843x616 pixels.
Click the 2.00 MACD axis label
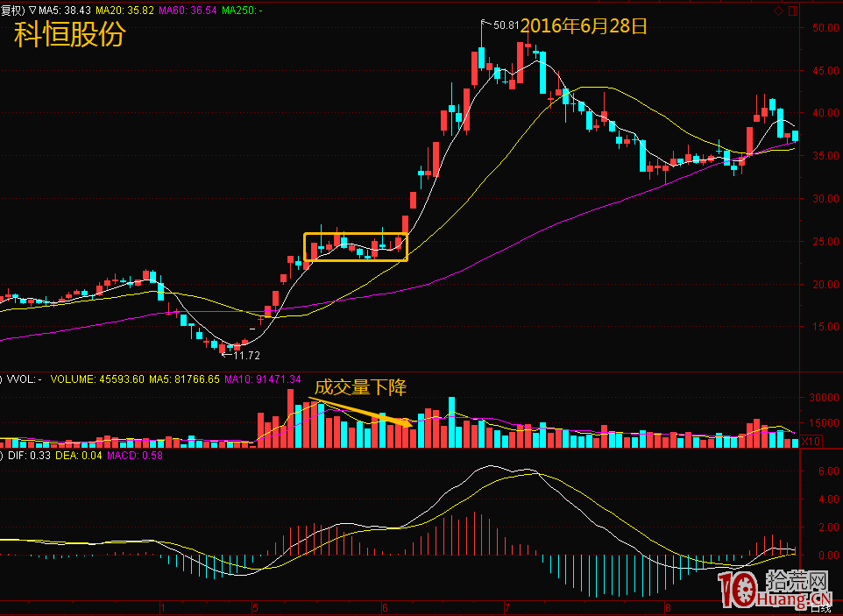[828, 527]
